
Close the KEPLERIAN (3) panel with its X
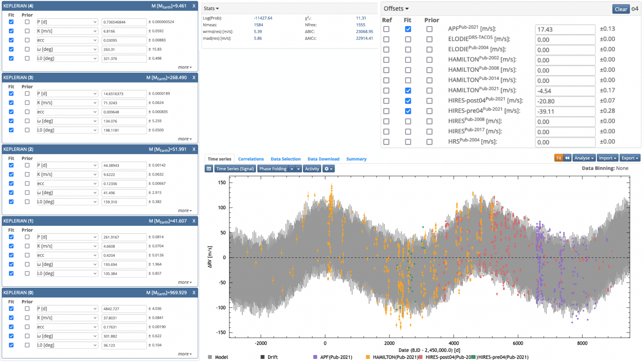coord(194,78)
